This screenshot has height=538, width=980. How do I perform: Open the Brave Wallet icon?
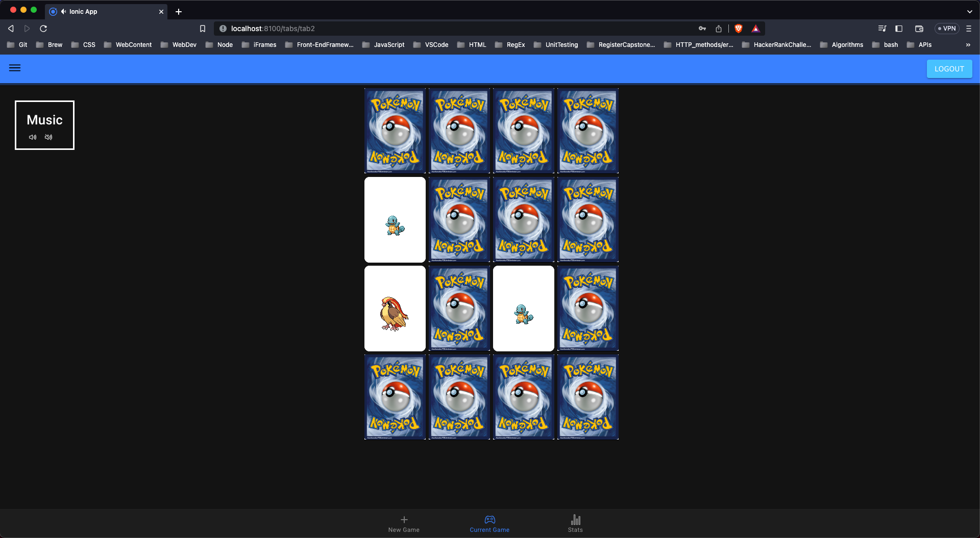[919, 29]
